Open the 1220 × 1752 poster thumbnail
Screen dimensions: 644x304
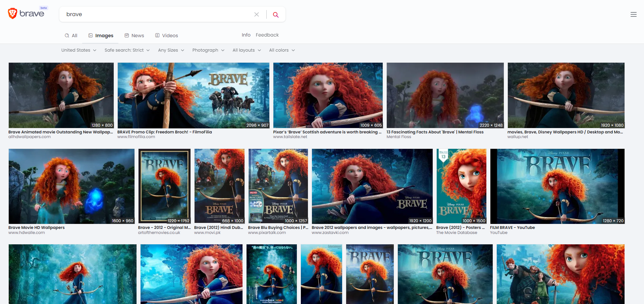click(164, 186)
